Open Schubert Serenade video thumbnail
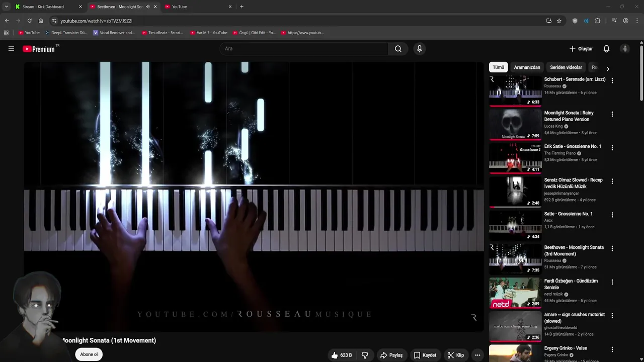This screenshot has width=644, height=362. 515,91
